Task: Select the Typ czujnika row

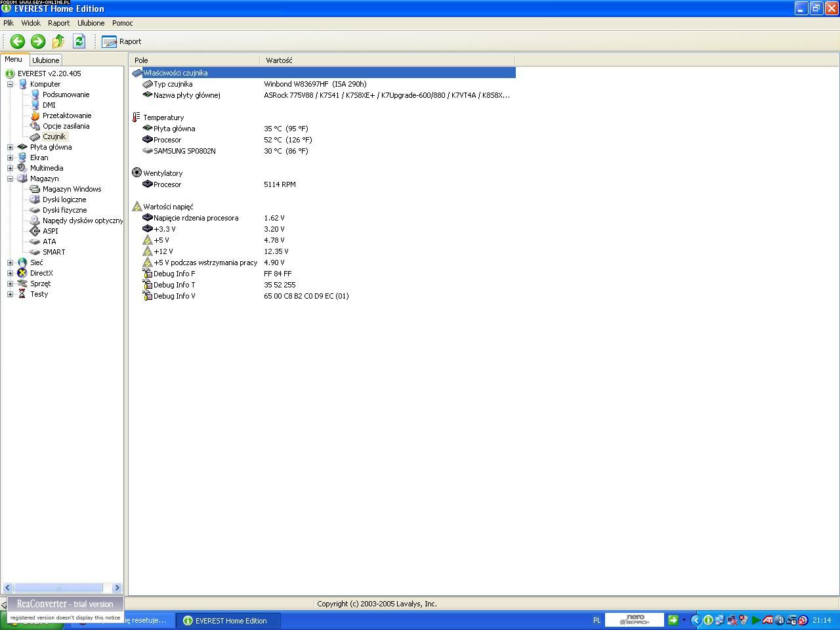Action: [x=323, y=84]
